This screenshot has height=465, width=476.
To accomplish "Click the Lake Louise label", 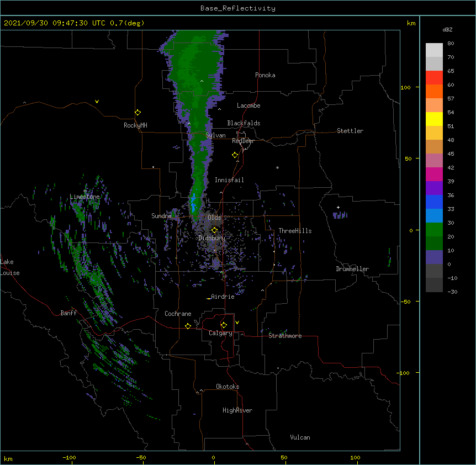I will pos(10,267).
